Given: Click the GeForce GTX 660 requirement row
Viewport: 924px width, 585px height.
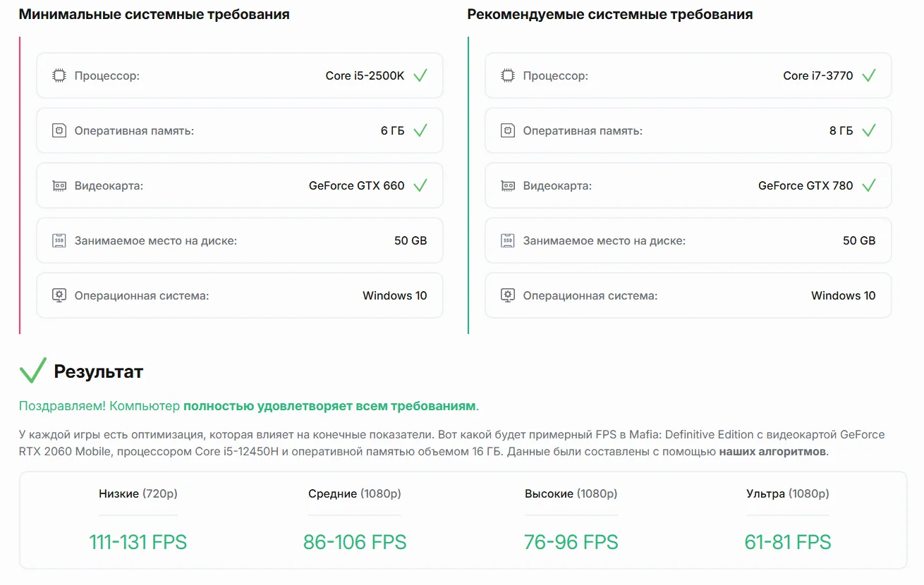Looking at the screenshot, I should pyautogui.click(x=240, y=185).
